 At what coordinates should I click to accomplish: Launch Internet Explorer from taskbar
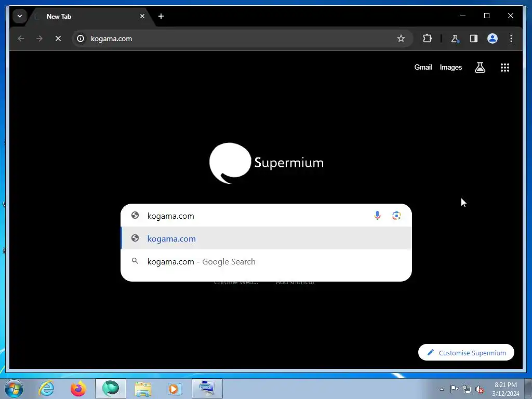46,389
